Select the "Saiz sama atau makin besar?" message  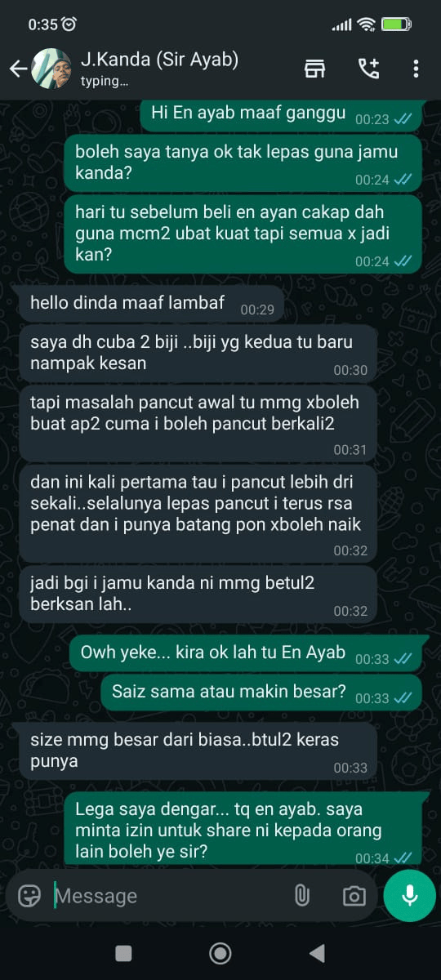point(261,693)
